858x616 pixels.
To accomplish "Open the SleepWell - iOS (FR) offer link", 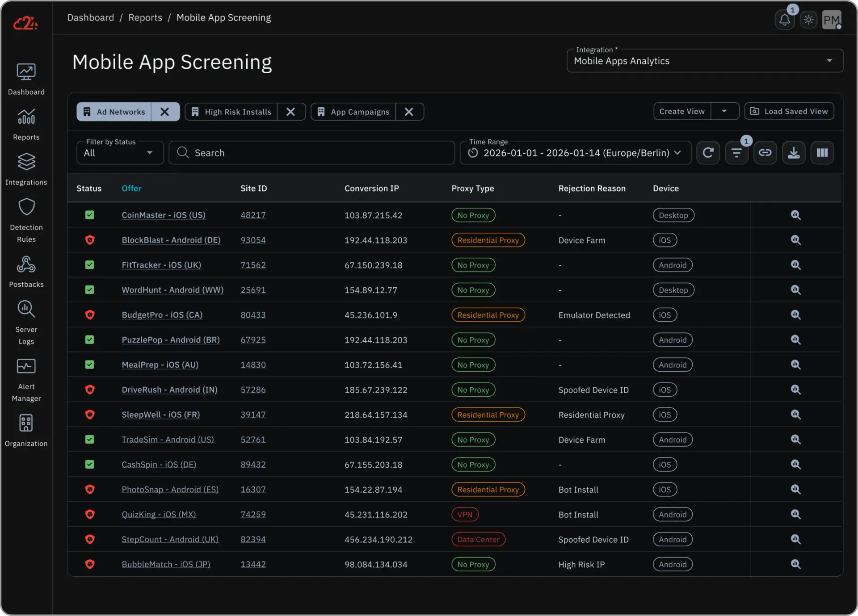I will (x=160, y=415).
